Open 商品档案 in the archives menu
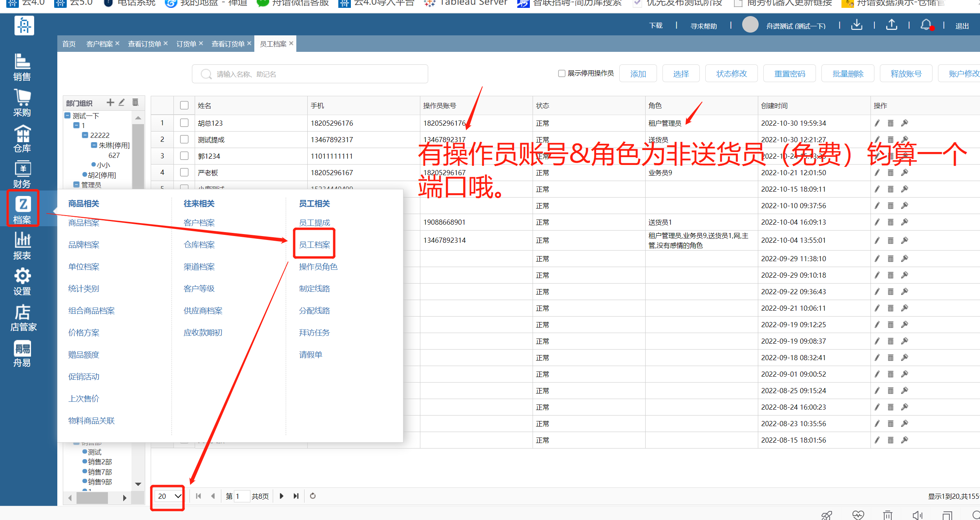980x520 pixels. click(x=84, y=223)
